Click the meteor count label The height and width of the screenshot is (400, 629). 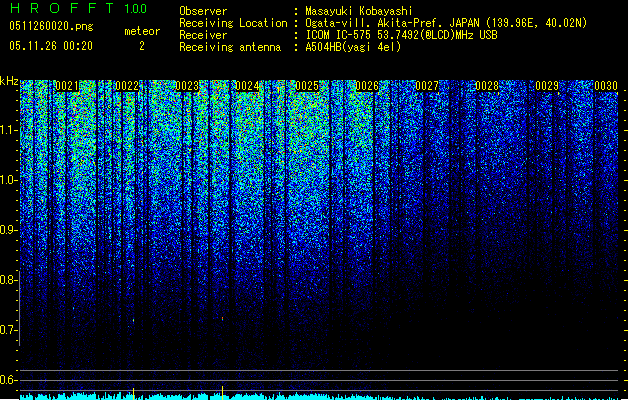click(x=142, y=31)
